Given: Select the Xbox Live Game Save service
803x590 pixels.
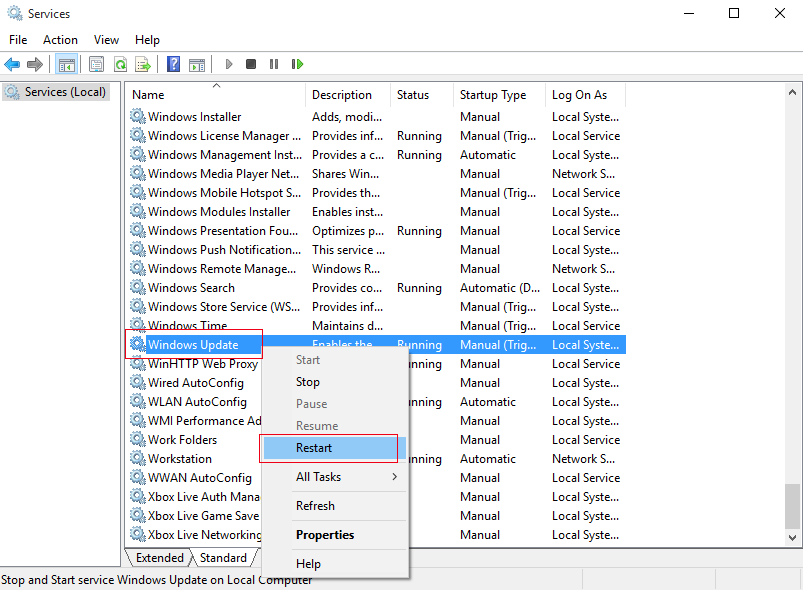Looking at the screenshot, I should 204,515.
